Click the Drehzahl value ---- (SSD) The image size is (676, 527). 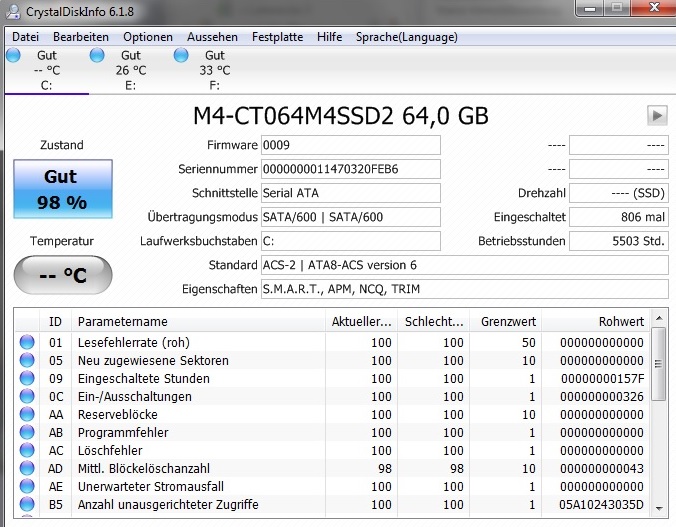(619, 193)
